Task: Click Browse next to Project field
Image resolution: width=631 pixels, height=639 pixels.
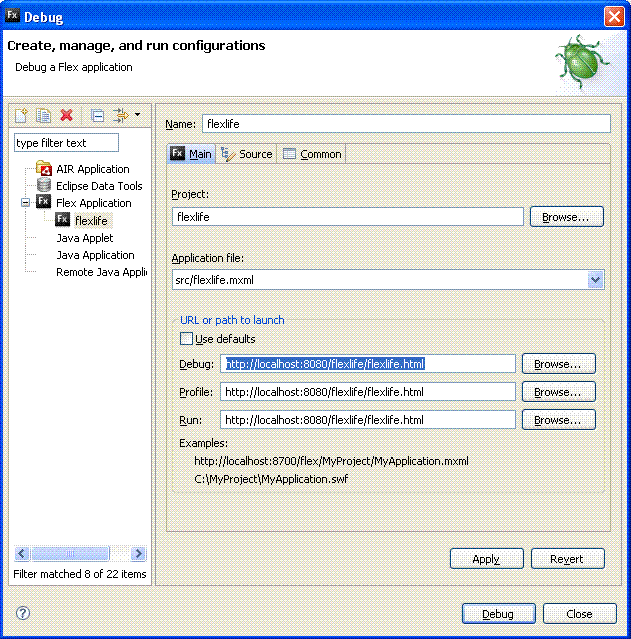Action: [566, 216]
